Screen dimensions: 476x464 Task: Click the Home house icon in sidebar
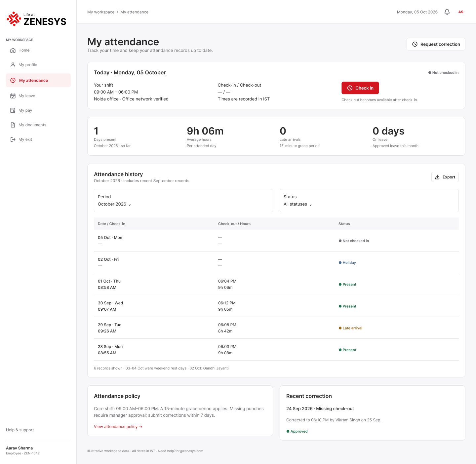pos(13,50)
